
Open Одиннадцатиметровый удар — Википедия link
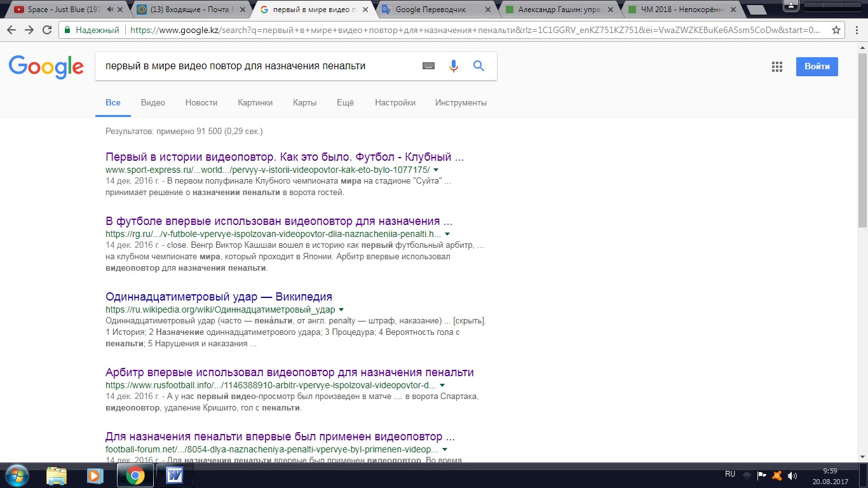(219, 297)
